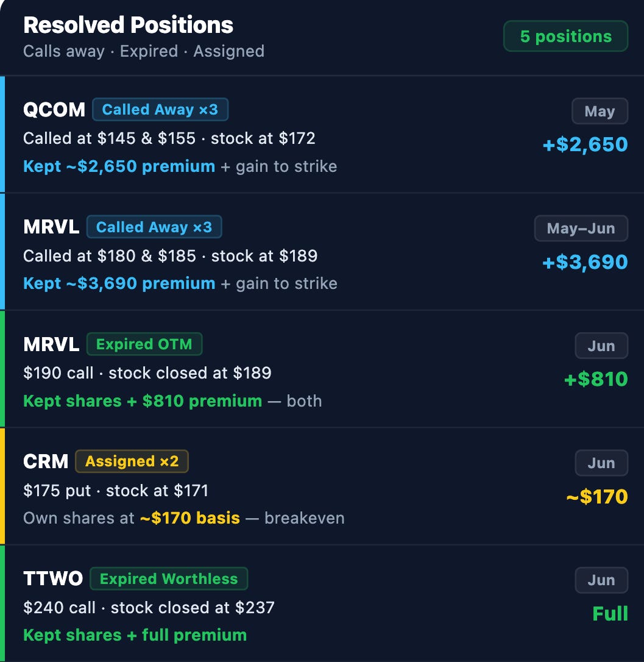
Task: Click the +$810 profit value
Action: (x=596, y=379)
